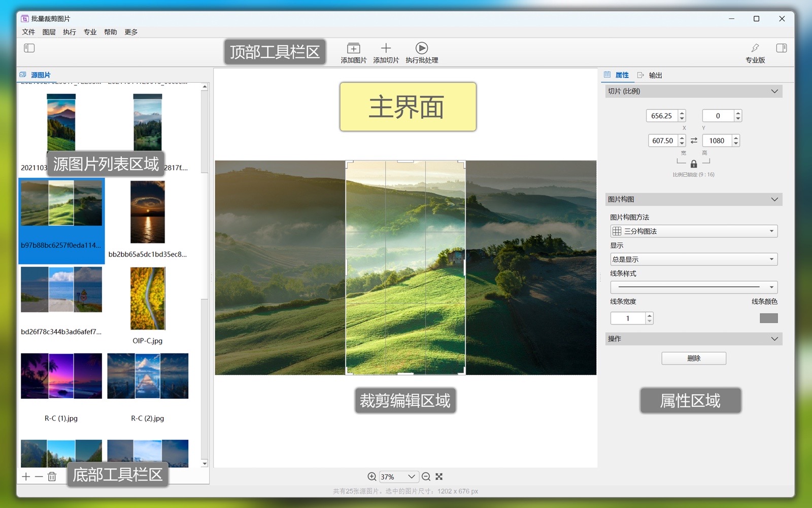Select the OIP-C.jpg thumbnail
This screenshot has width=812, height=508.
tap(148, 299)
